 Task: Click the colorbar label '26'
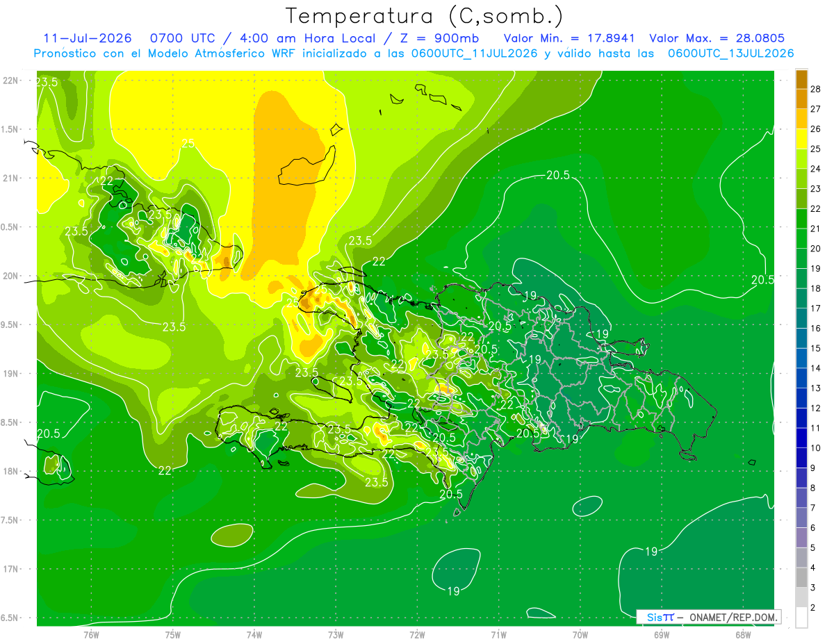pos(816,129)
